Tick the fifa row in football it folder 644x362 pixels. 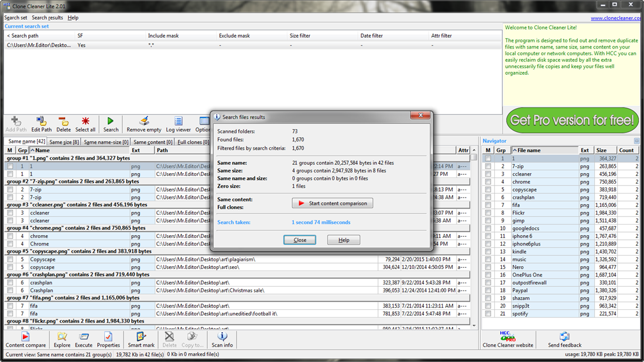pos(10,313)
